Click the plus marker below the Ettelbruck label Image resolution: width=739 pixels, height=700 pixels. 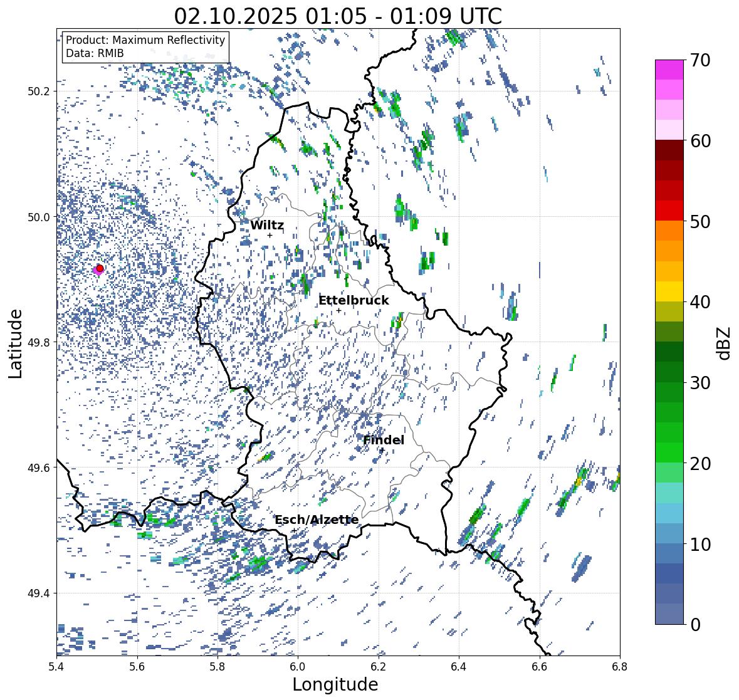click(x=338, y=310)
